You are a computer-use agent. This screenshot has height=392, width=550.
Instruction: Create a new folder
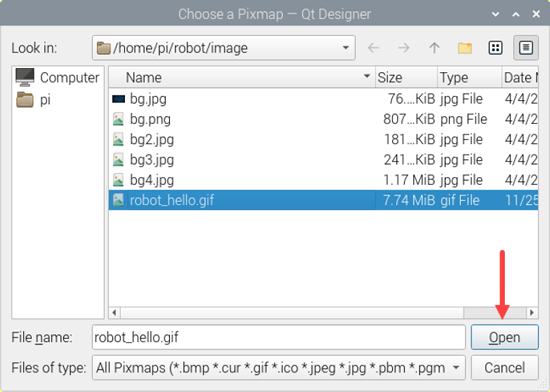[x=465, y=48]
